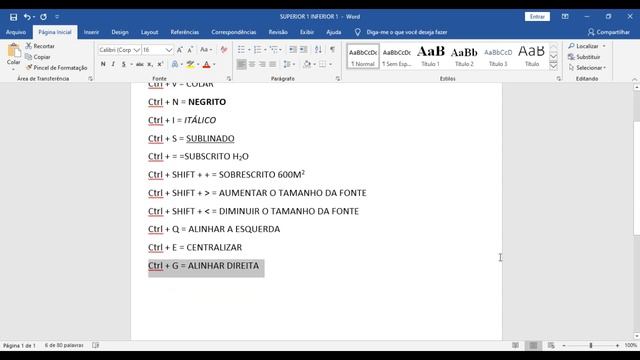Switch to the Inserir tab
Image resolution: width=640 pixels, height=360 pixels.
click(x=91, y=32)
